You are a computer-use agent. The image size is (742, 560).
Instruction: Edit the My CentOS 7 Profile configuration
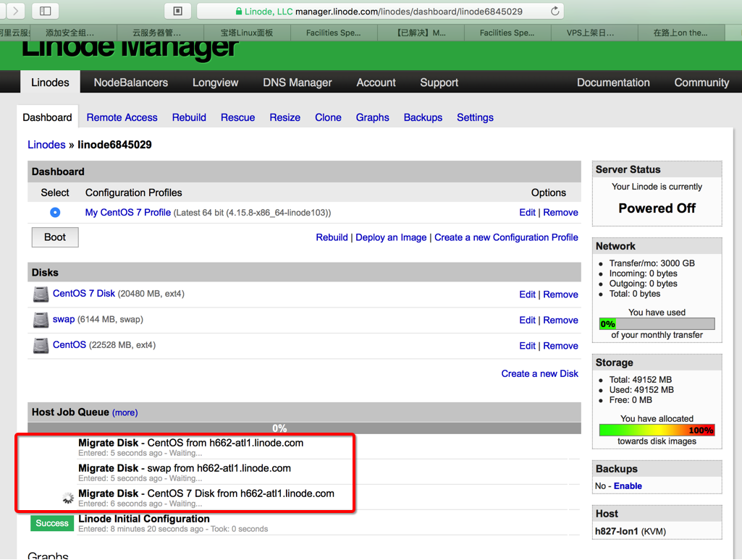click(527, 213)
